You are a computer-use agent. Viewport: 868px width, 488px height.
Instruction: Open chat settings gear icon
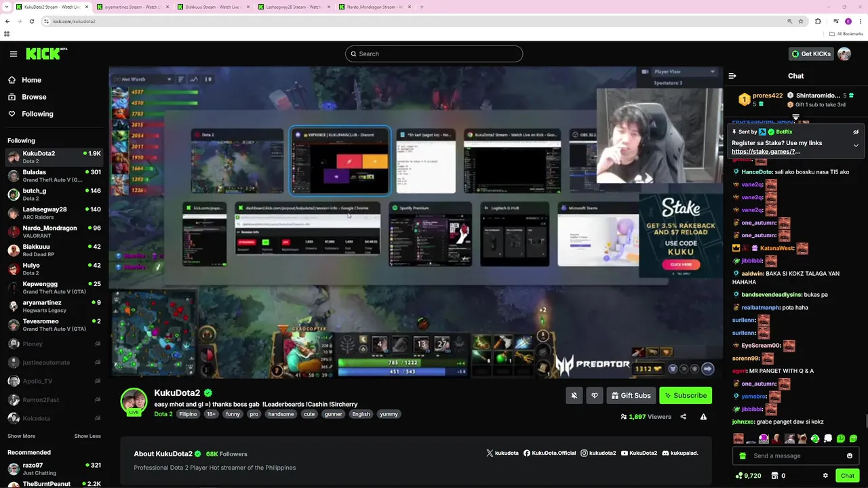(825, 476)
